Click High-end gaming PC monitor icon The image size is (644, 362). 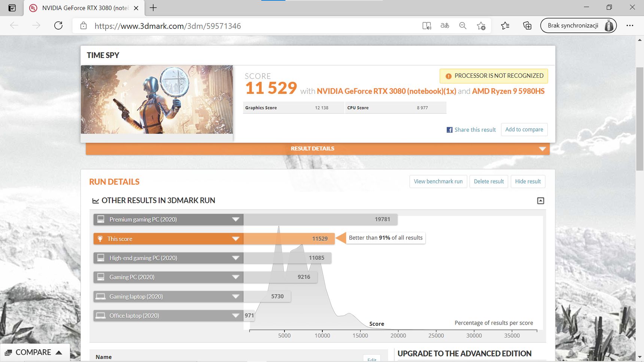click(101, 258)
